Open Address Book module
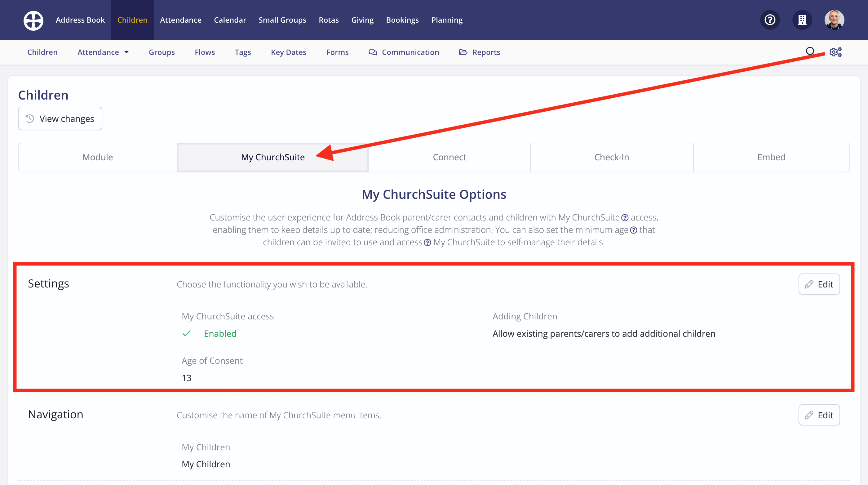 pos(80,20)
